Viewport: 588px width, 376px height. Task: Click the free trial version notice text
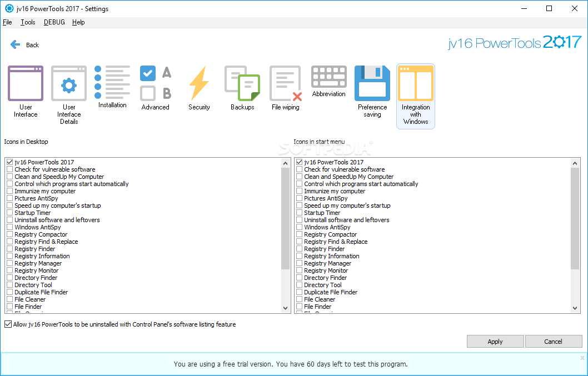click(291, 364)
